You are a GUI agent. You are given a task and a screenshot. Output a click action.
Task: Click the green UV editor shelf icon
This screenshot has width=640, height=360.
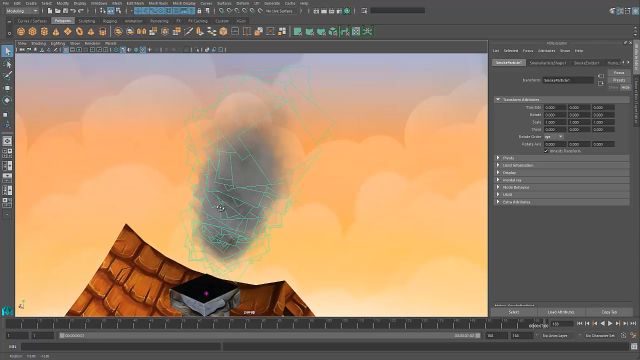tap(356, 31)
